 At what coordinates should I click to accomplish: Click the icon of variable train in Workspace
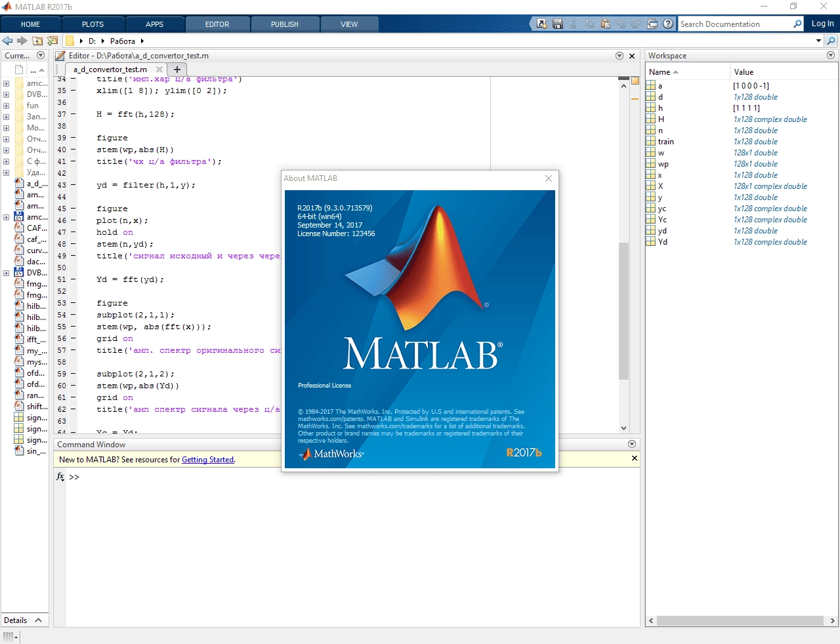point(651,141)
